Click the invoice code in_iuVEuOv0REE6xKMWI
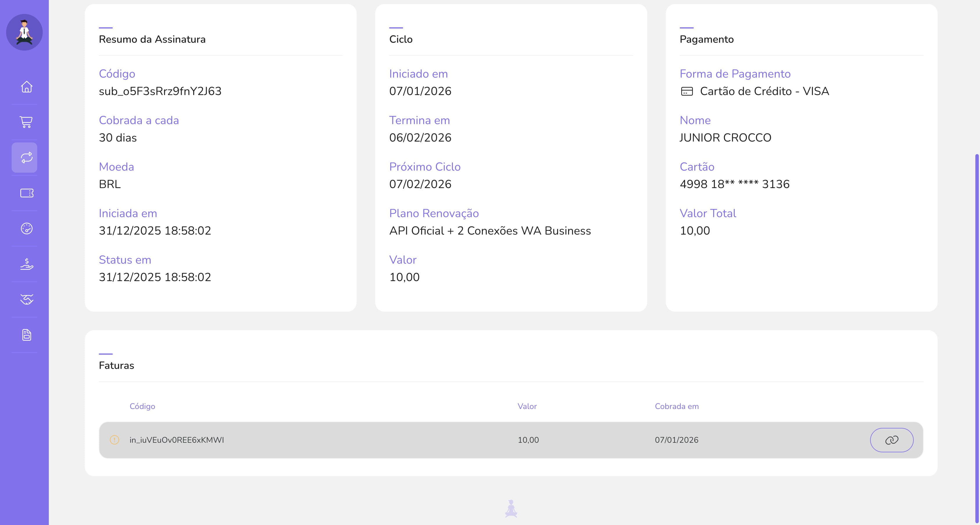Screen dimensions: 980x525 176,440
